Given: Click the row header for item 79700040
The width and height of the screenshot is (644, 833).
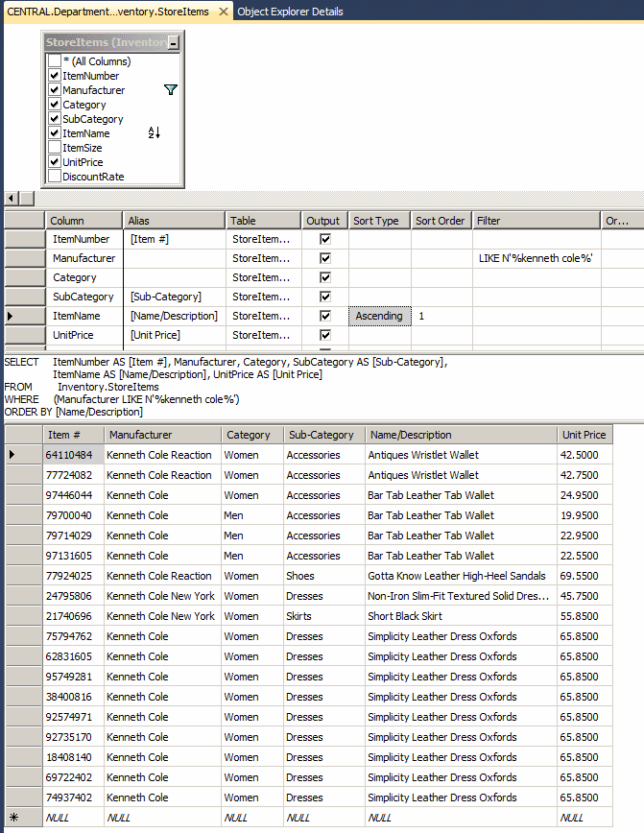Looking at the screenshot, I should [24, 514].
